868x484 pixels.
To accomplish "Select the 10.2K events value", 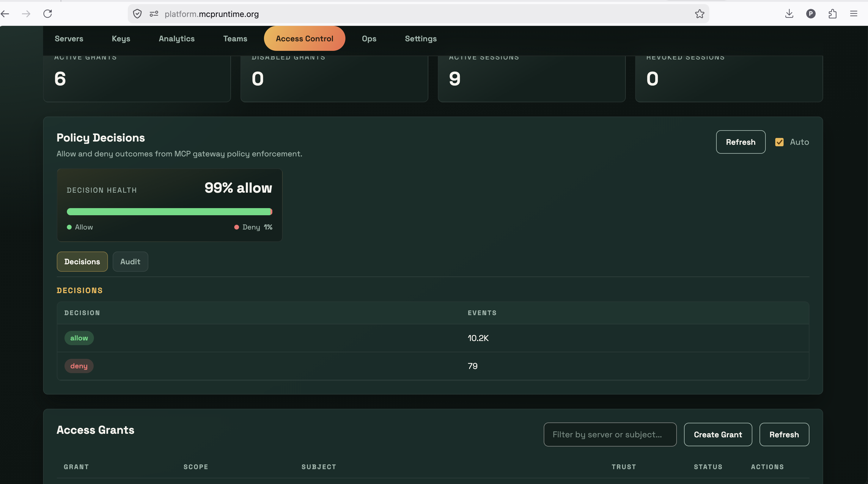I will pos(478,338).
